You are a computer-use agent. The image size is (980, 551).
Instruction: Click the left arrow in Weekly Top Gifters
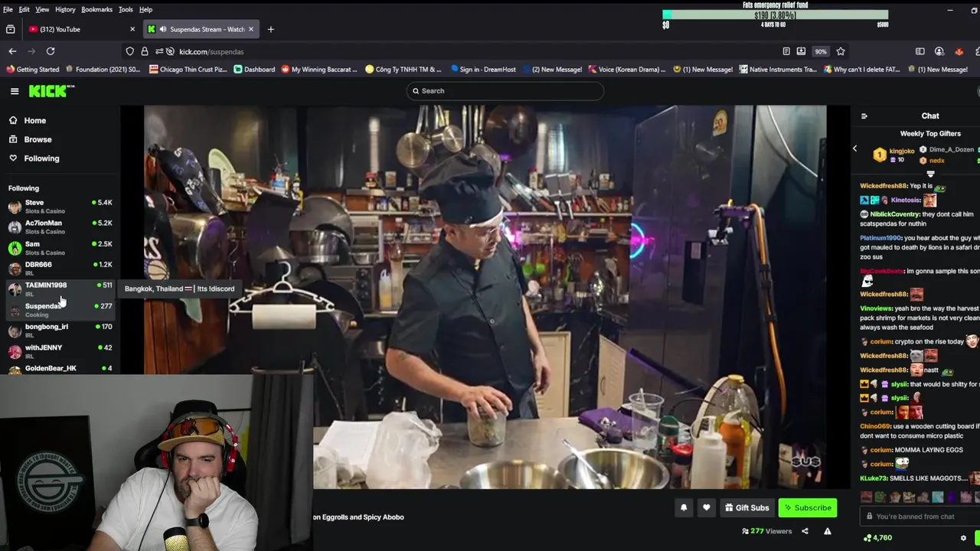pyautogui.click(x=855, y=148)
